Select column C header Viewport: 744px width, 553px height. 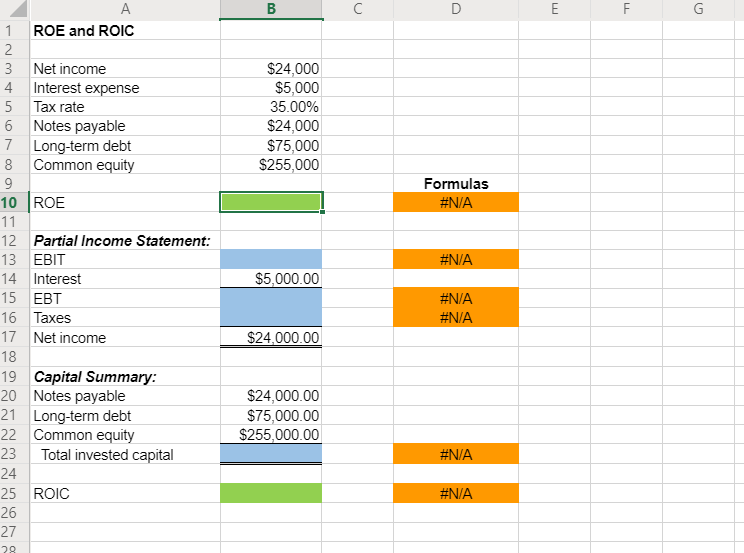coord(358,9)
